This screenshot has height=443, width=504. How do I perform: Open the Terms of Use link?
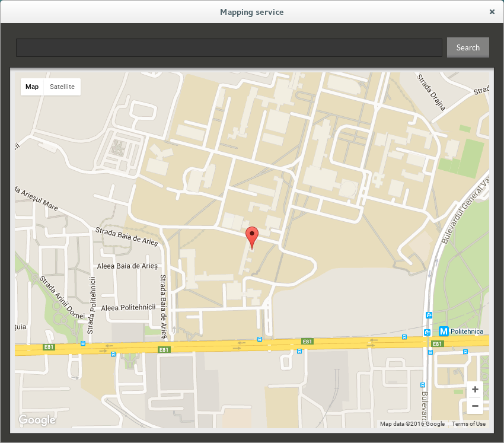tap(468, 423)
